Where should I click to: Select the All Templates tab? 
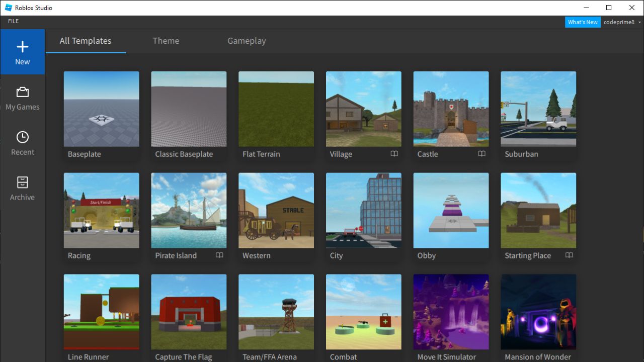(86, 41)
